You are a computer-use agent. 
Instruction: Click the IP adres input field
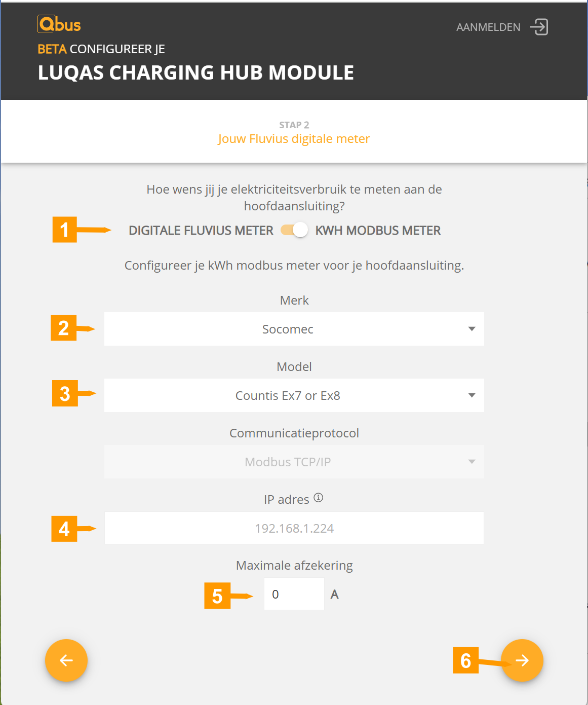point(294,528)
